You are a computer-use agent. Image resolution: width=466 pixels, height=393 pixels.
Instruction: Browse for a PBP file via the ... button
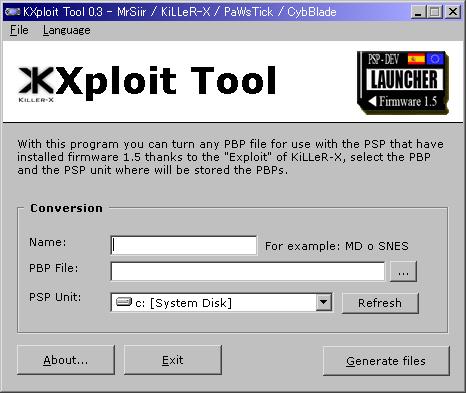coord(403,272)
